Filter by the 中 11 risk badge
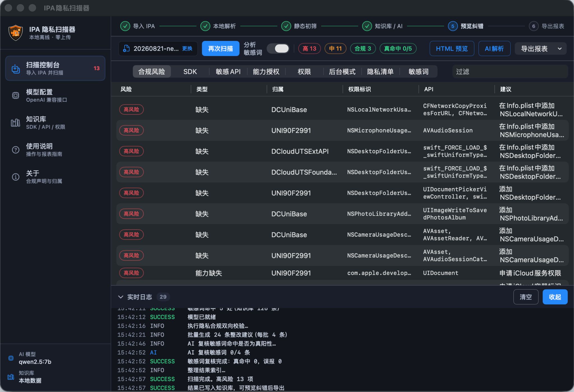 click(335, 48)
